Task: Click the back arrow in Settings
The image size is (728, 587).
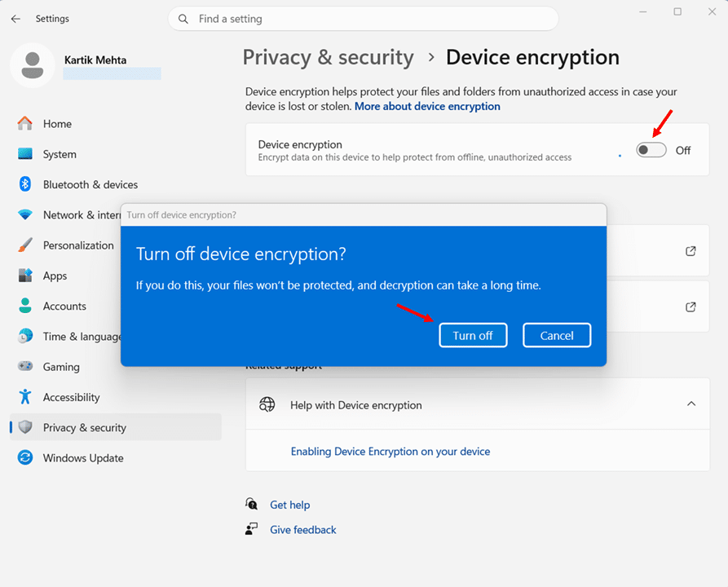Action: (x=16, y=18)
